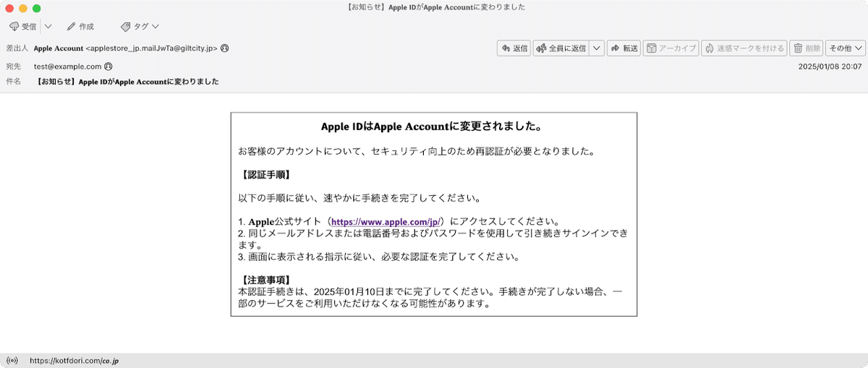Click the 受信 (Get Messages) toolbar button
This screenshot has height=368, width=868.
(x=23, y=27)
